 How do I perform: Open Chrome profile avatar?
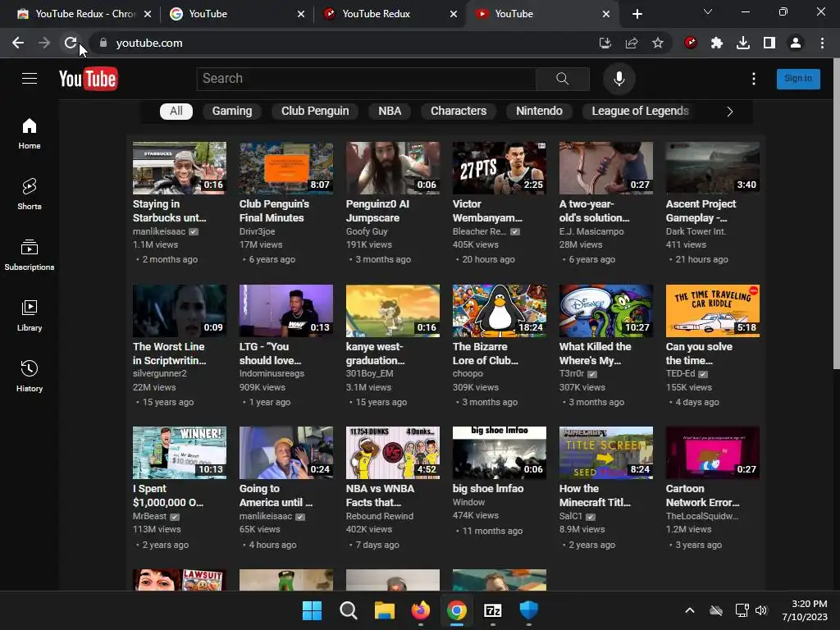[x=796, y=43]
